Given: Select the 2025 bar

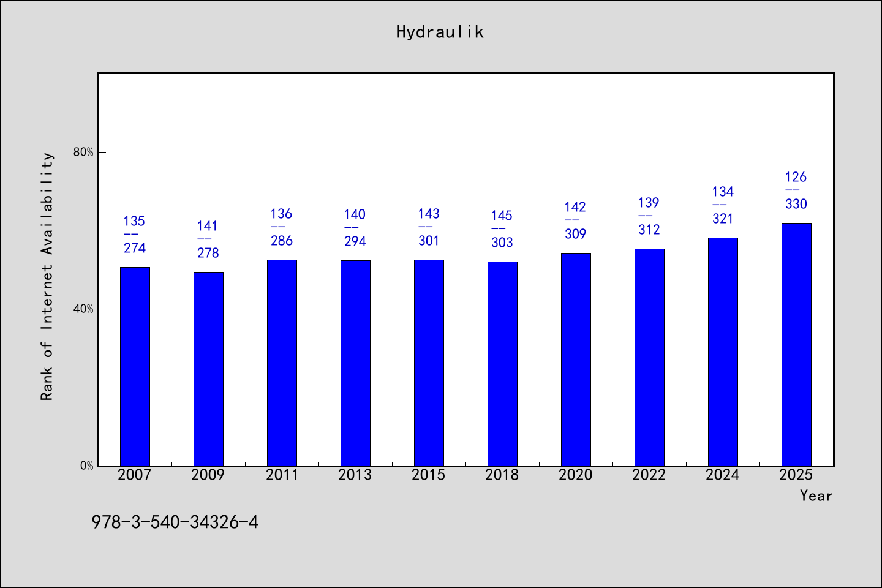Looking at the screenshot, I should pyautogui.click(x=796, y=344).
